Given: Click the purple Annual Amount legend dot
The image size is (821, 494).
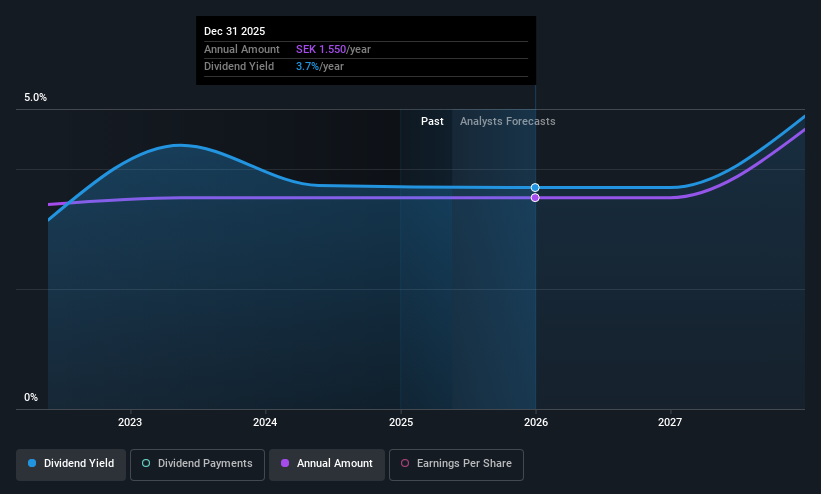Looking at the screenshot, I should pos(285,463).
